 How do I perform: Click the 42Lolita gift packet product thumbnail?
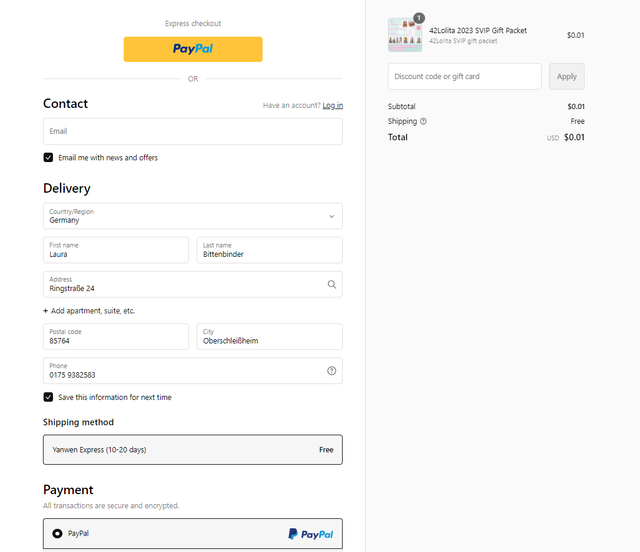coord(405,35)
